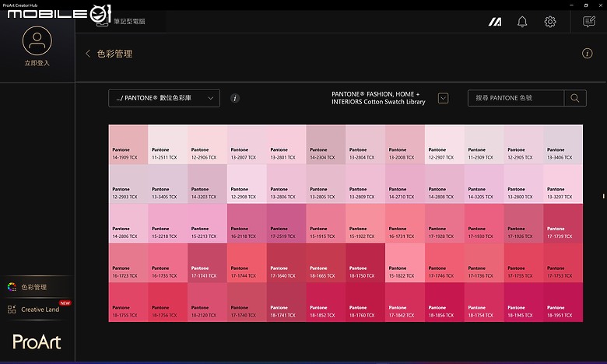The width and height of the screenshot is (607, 364).
Task: Pick Pantone 13-2806 TCX swatch
Action: click(x=286, y=184)
